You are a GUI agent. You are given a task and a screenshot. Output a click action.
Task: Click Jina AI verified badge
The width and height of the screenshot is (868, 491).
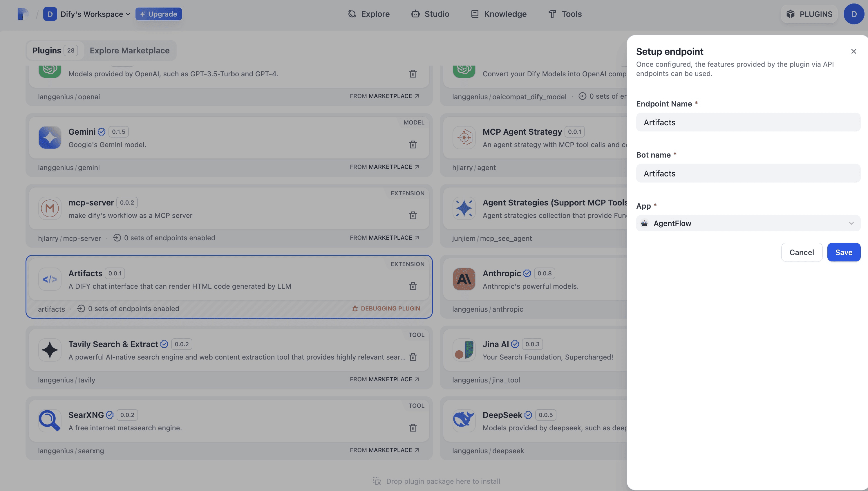[515, 344]
